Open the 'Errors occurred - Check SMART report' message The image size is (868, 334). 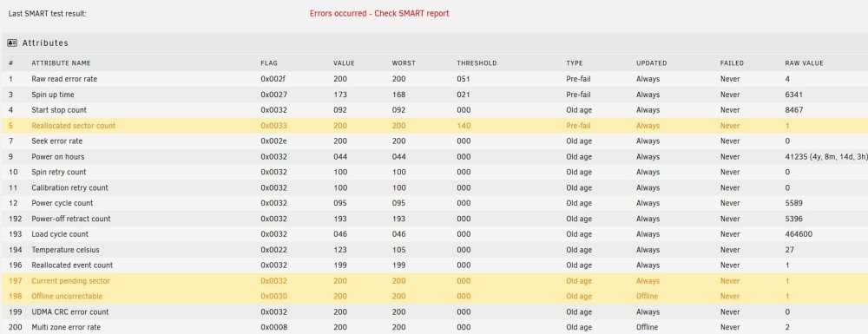[379, 13]
